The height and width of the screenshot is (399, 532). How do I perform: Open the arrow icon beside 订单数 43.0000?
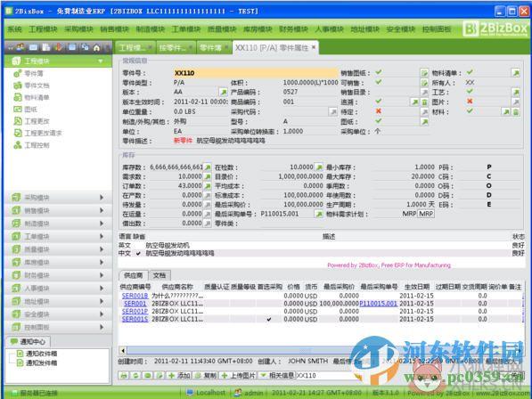pyautogui.click(x=208, y=186)
